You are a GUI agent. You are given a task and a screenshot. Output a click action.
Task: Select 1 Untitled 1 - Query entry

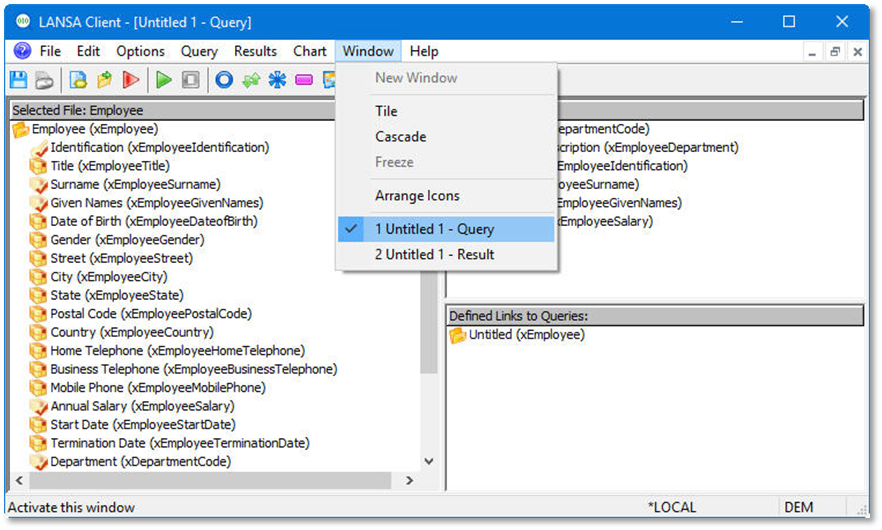point(446,229)
